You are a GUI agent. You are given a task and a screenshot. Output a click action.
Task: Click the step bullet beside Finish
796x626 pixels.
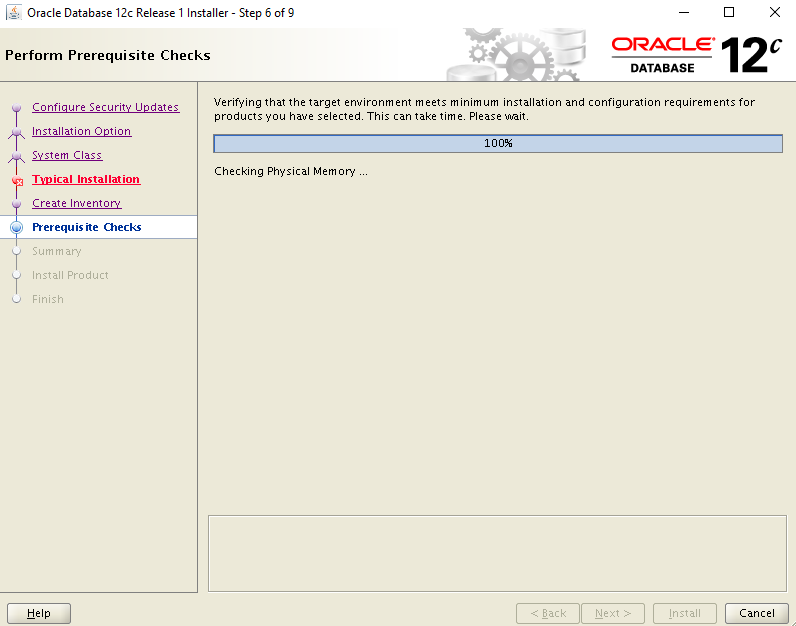[x=17, y=299]
